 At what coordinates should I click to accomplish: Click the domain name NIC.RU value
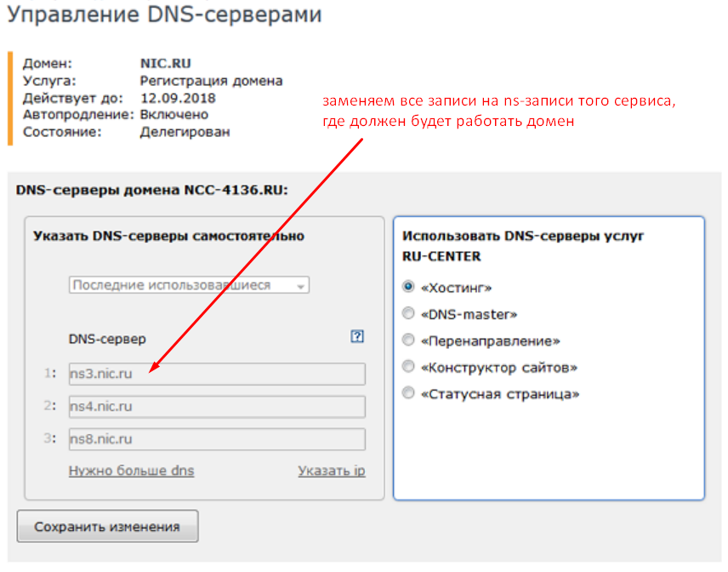coord(165,63)
